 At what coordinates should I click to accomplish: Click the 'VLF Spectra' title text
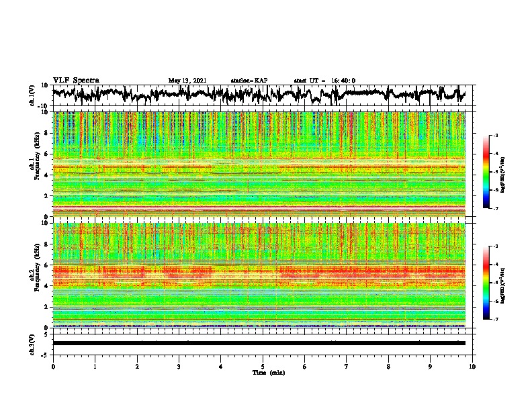[76, 81]
